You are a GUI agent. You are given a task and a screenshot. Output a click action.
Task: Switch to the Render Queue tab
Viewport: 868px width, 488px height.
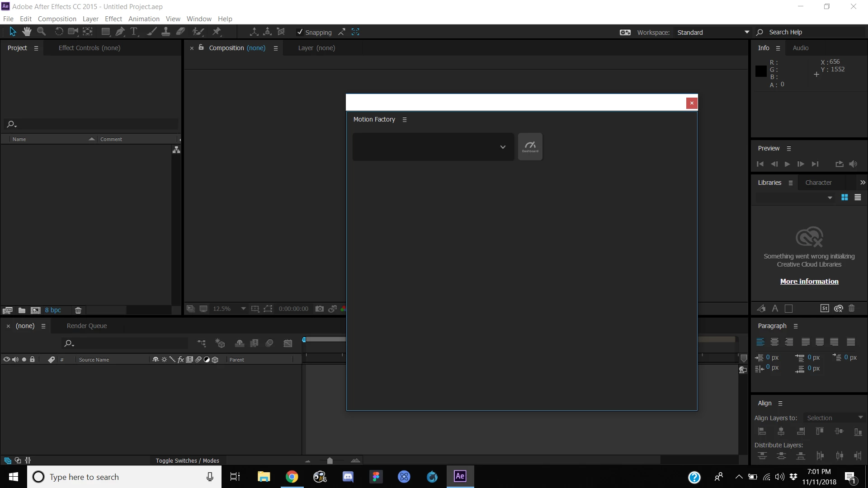pyautogui.click(x=87, y=326)
